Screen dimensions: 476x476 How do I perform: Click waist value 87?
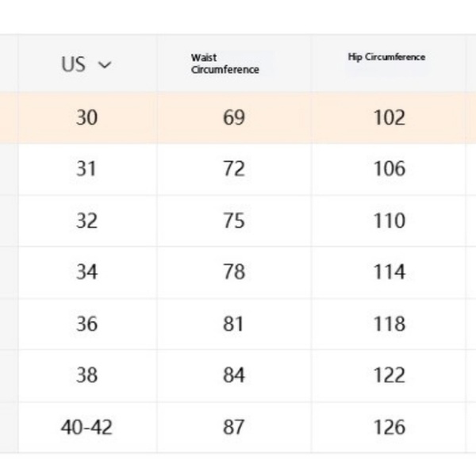point(234,427)
